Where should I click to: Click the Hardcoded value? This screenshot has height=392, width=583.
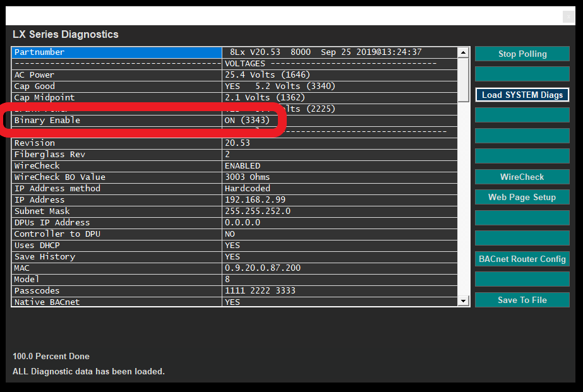pos(247,188)
